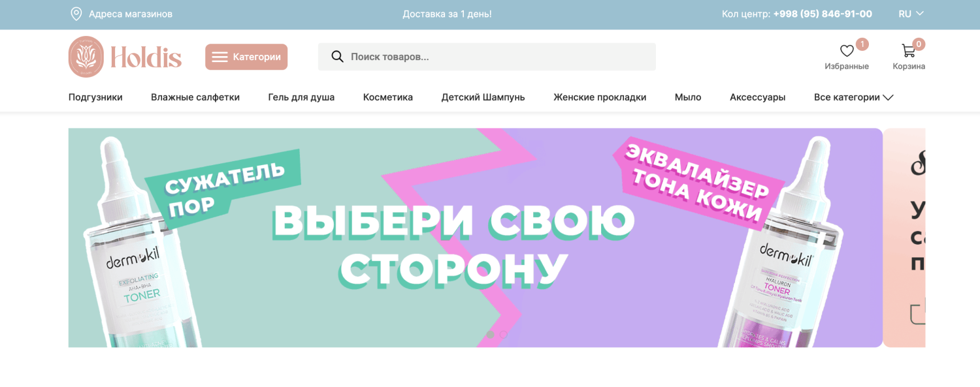Click the hamburger icon in Категории button

[x=220, y=57]
